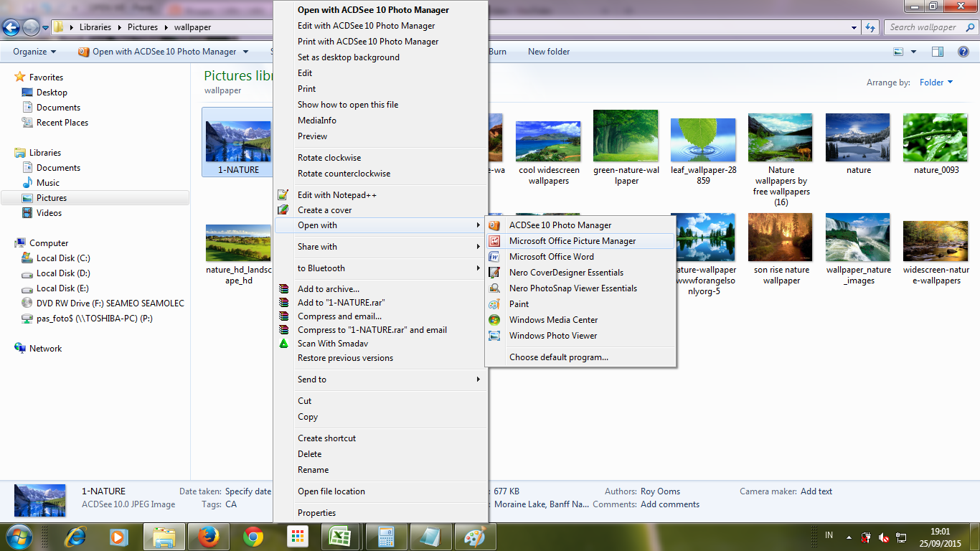Click the Notepad++ icon in the context menu

tap(283, 195)
